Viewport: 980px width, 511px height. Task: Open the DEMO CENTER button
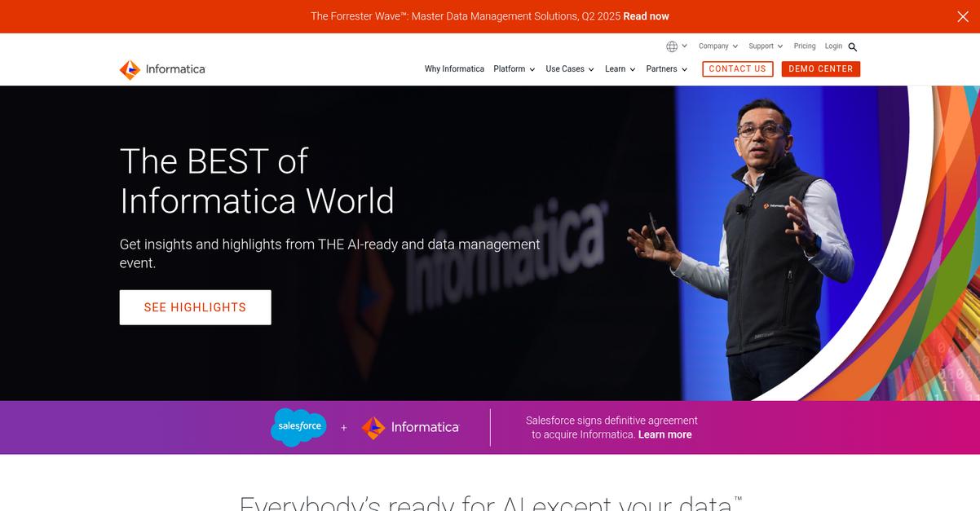pyautogui.click(x=821, y=69)
